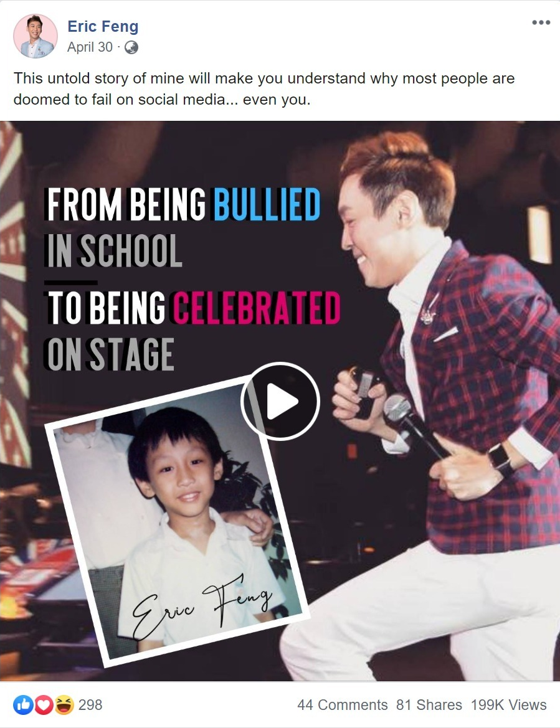Image resolution: width=560 pixels, height=728 pixels.
Task: Click Eric Feng's profile picture
Action: (36, 35)
